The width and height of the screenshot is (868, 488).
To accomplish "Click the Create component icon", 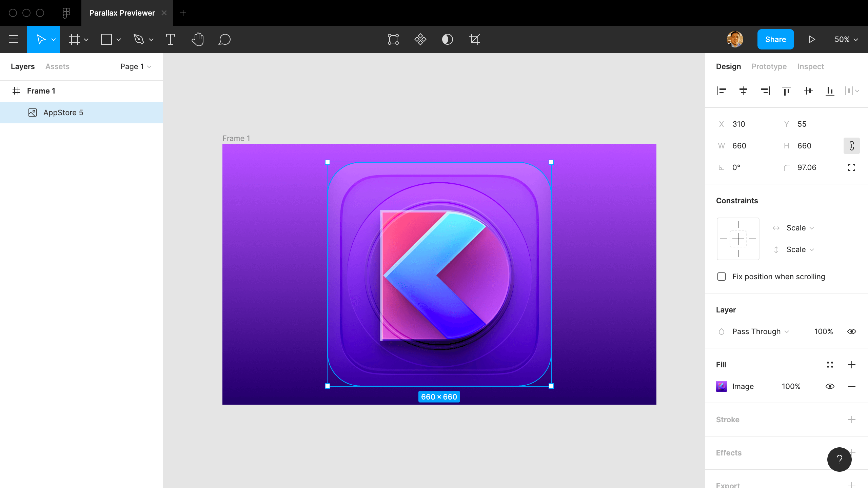I will tap(420, 39).
